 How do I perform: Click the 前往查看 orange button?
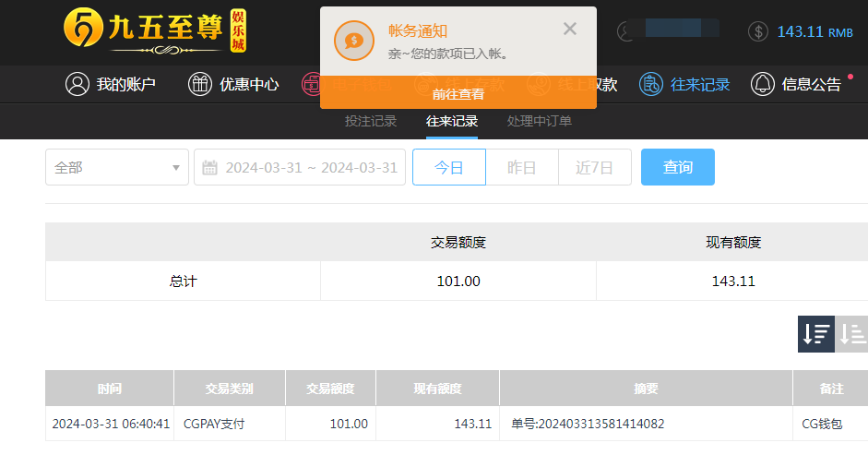click(x=458, y=92)
